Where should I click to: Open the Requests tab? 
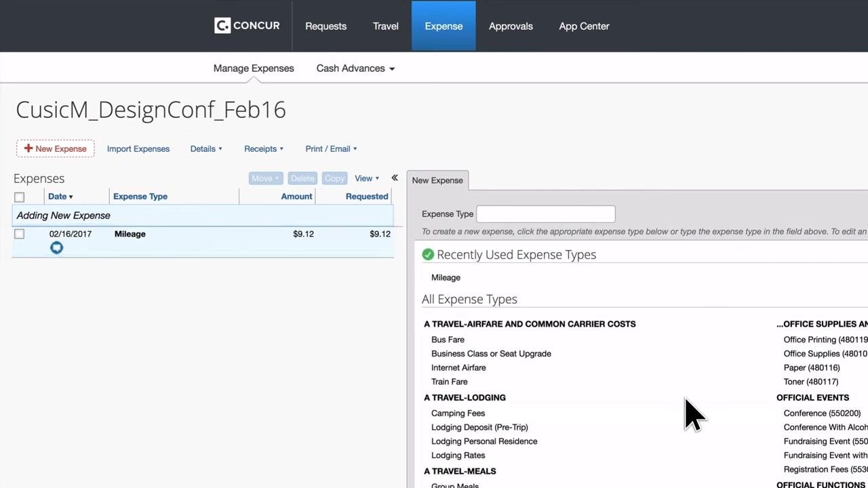pos(325,26)
